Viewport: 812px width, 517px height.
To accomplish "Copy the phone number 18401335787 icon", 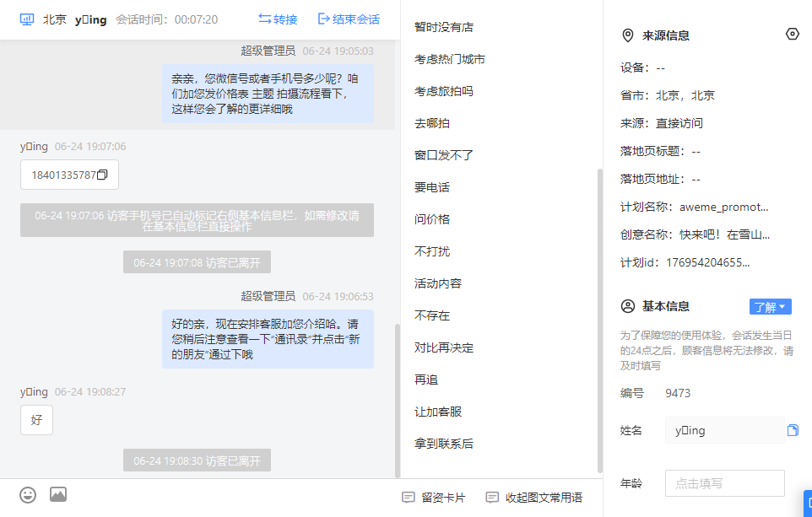I will [x=102, y=175].
